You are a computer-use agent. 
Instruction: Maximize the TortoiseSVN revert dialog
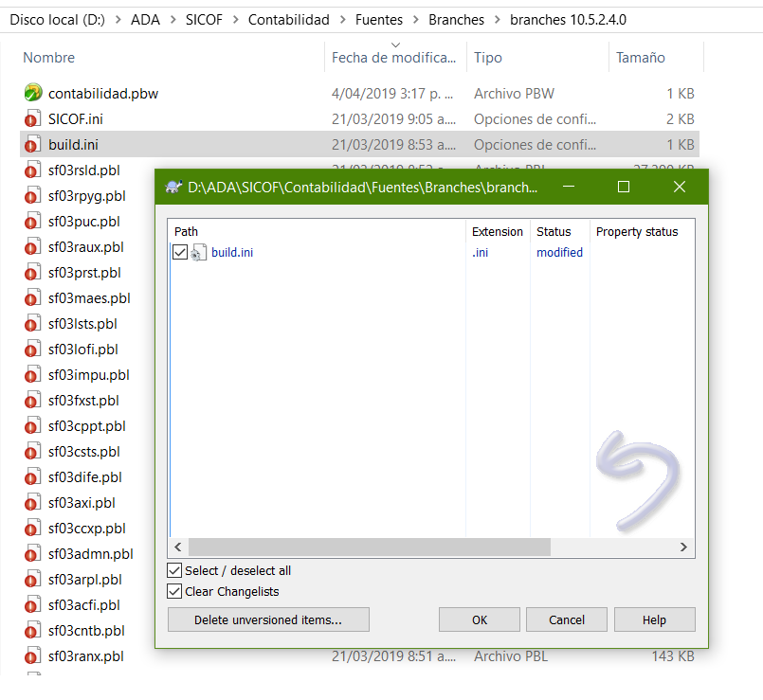624,187
